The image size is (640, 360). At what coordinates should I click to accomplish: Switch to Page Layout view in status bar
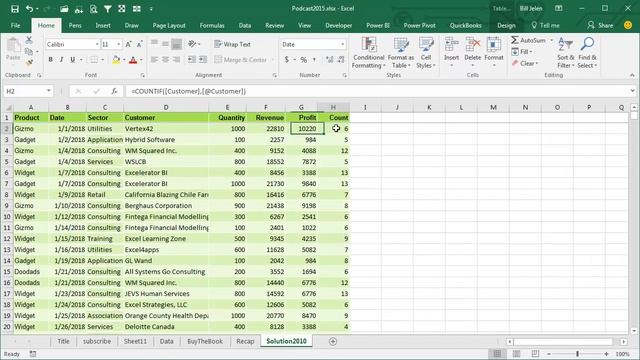(x=516, y=354)
